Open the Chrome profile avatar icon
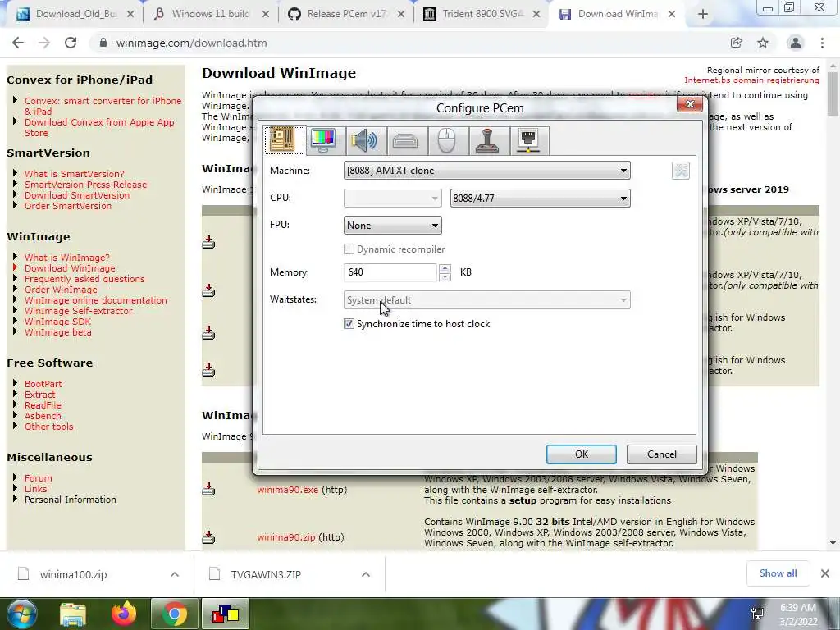This screenshot has width=840, height=630. click(x=796, y=43)
